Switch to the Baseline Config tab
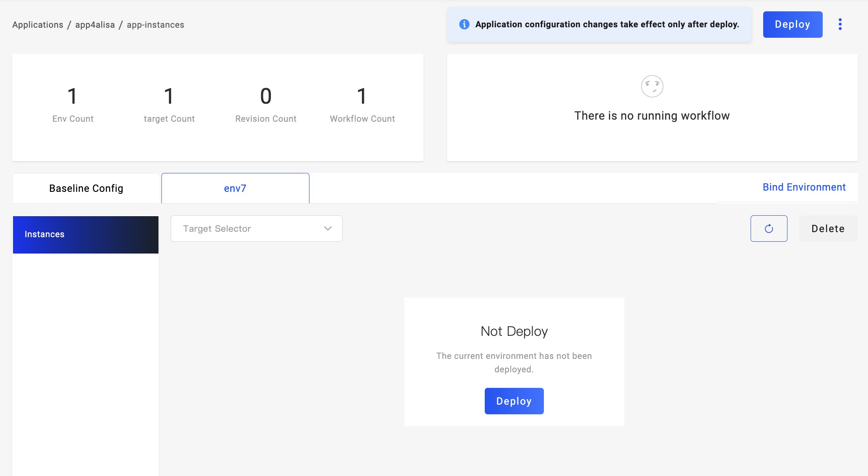The height and width of the screenshot is (476, 868). 86,188
